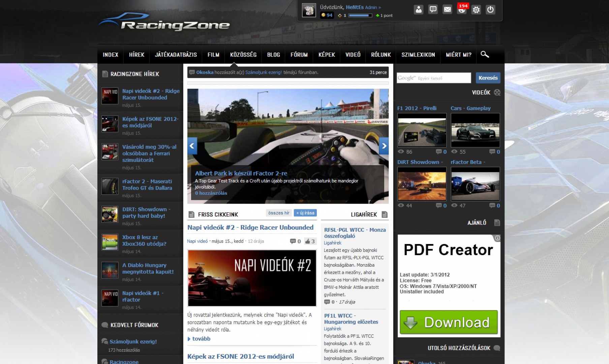The width and height of the screenshot is (609, 364).
Task: Open A Diablo Hungary megnyitotta kapuit! news
Action: (x=148, y=268)
